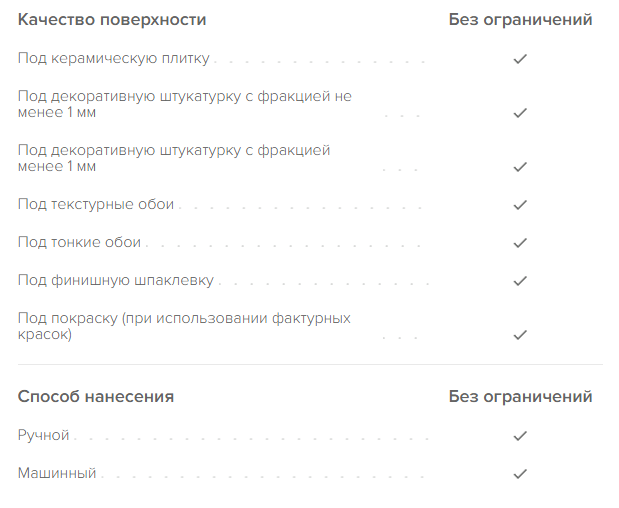Click checkmark for Под керамическую плитку
The height and width of the screenshot is (508, 619).
pyautogui.click(x=520, y=59)
